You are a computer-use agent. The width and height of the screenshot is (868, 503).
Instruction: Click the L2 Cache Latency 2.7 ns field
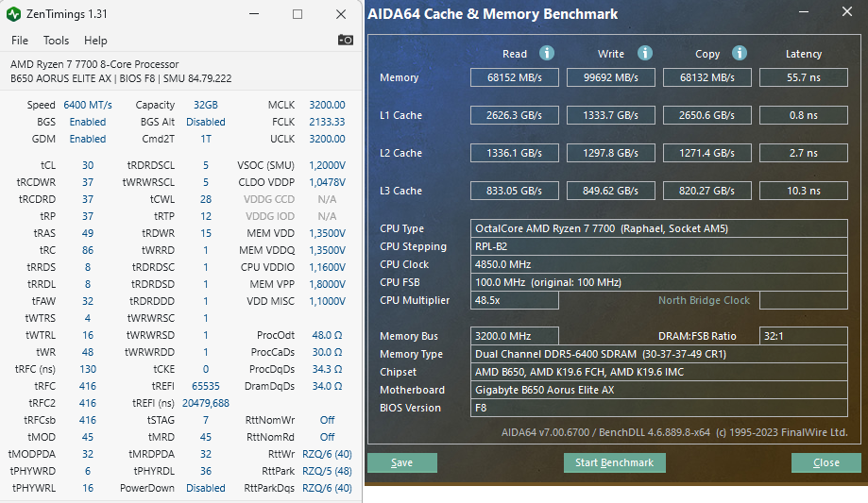pos(803,153)
